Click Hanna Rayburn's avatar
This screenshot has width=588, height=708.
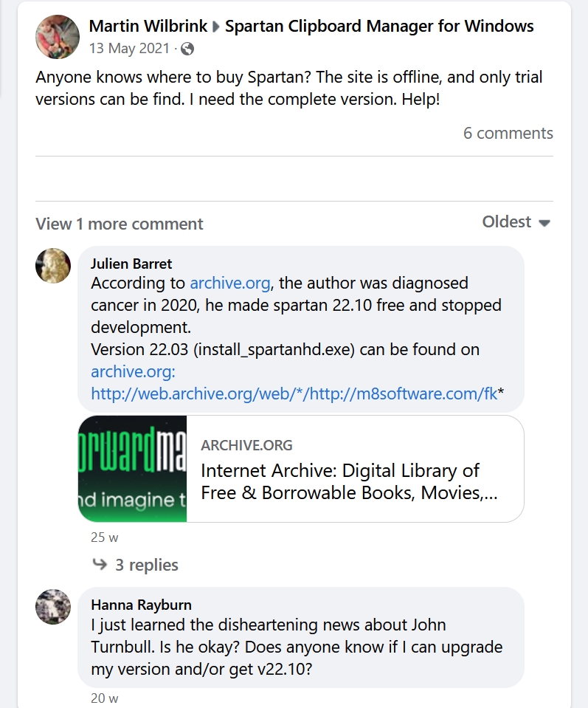click(x=53, y=606)
